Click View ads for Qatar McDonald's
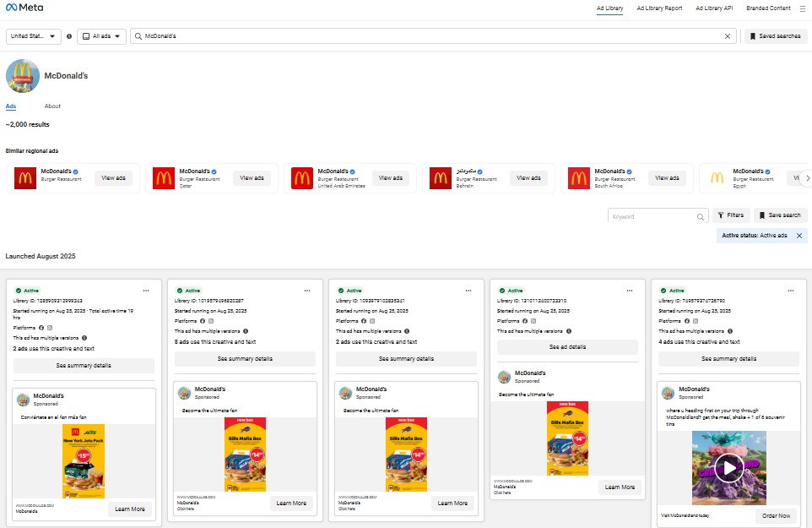The height and width of the screenshot is (528, 812). click(252, 178)
